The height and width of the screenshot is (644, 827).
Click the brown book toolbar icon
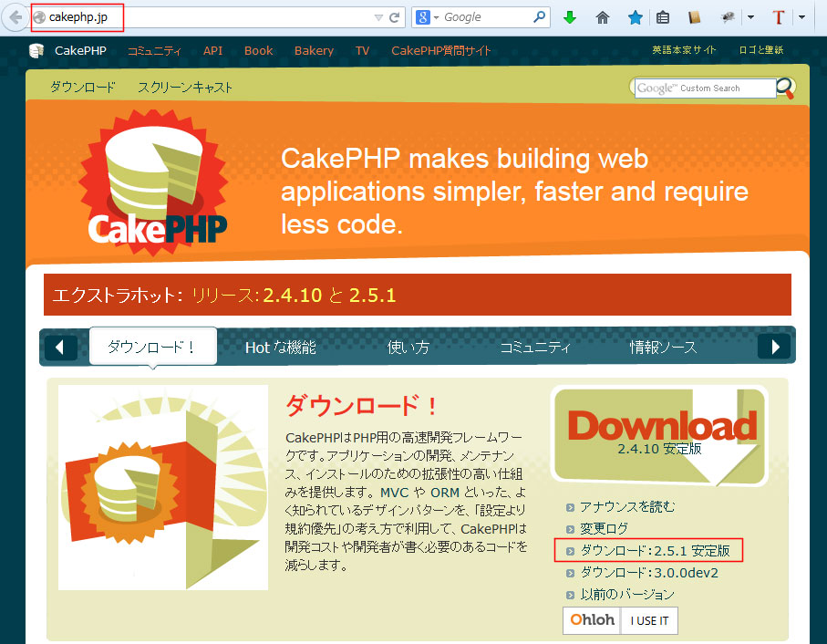(x=695, y=17)
